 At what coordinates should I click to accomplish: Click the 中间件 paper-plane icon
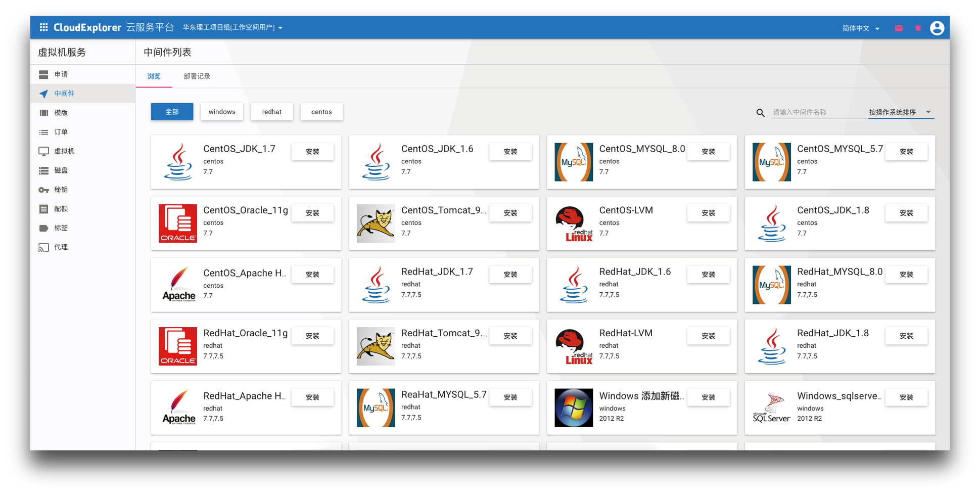tap(43, 94)
